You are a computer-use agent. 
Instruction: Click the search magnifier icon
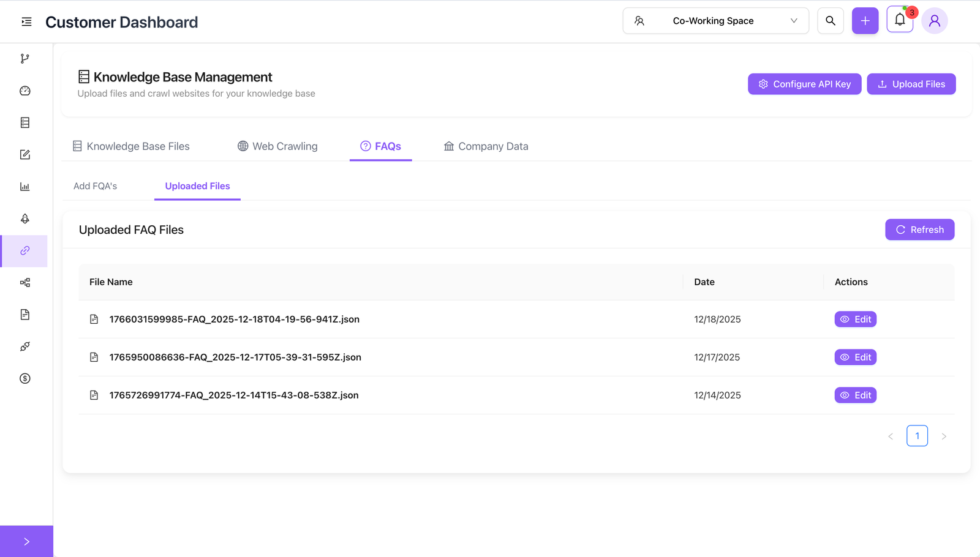tap(830, 21)
